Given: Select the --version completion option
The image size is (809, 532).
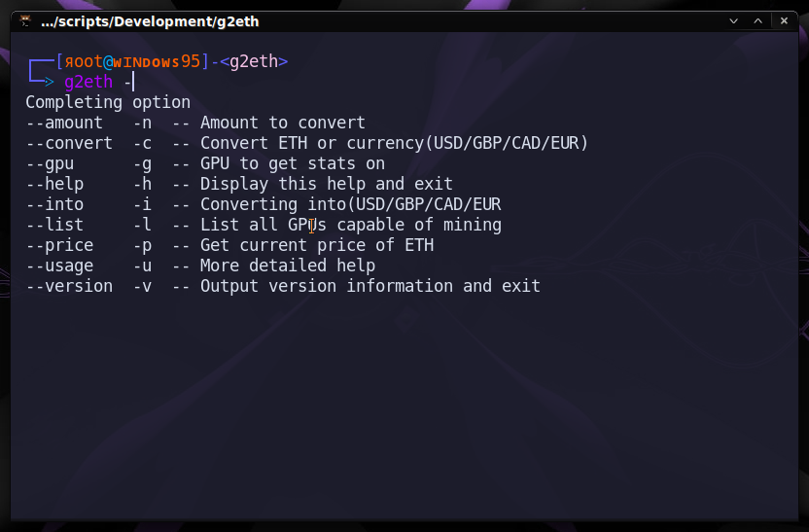Looking at the screenshot, I should pyautogui.click(x=69, y=286).
